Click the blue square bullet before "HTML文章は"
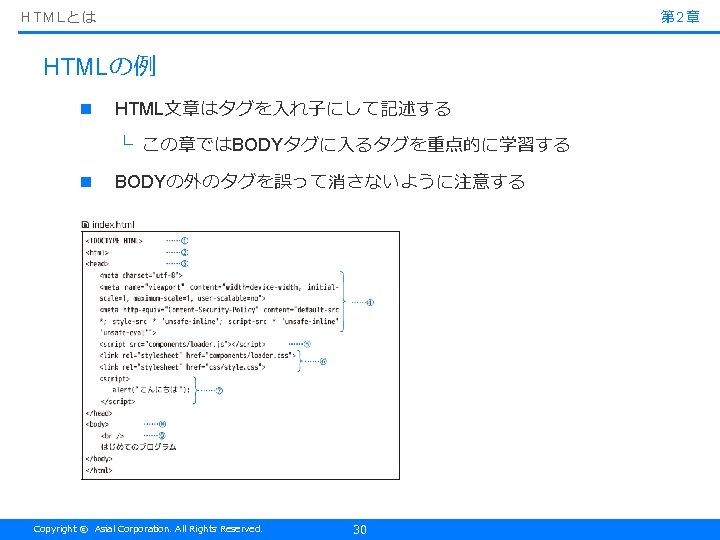Image resolution: width=720 pixels, height=540 pixels. click(x=86, y=109)
